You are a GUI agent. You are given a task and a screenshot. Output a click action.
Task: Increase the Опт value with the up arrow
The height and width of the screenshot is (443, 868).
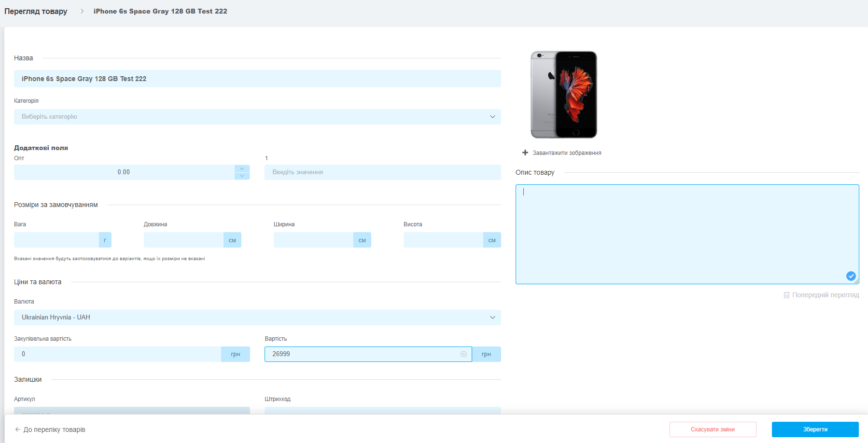[242, 168]
